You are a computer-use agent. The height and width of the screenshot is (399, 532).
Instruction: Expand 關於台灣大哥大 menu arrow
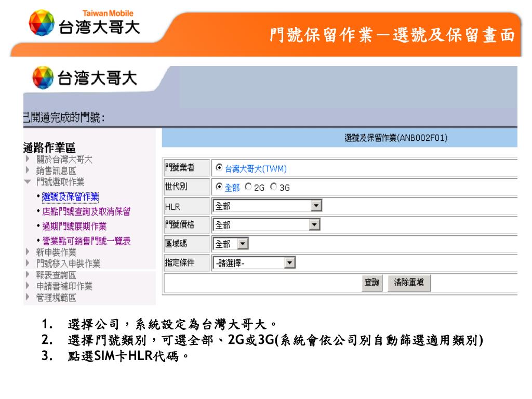tap(28, 159)
